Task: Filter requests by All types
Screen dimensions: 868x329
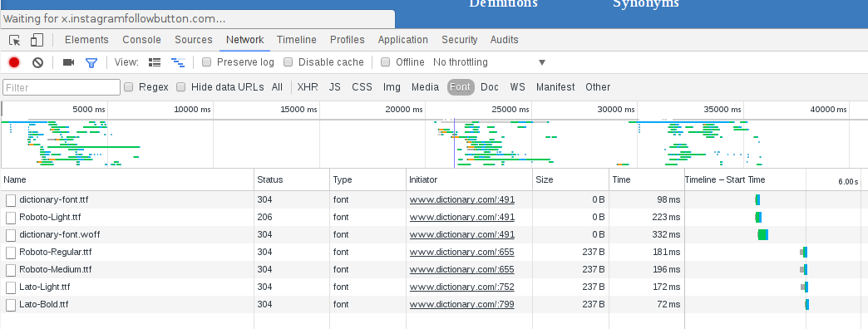Action: pos(277,86)
